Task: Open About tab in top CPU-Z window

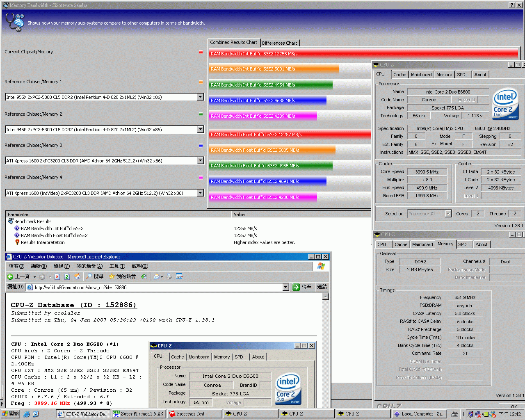Action: pyautogui.click(x=480, y=75)
